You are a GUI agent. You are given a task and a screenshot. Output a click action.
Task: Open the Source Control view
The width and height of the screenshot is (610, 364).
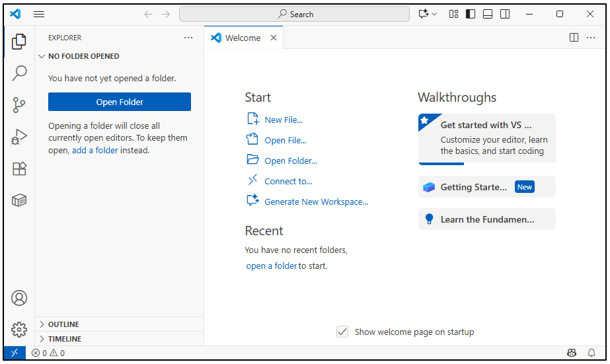tap(19, 104)
